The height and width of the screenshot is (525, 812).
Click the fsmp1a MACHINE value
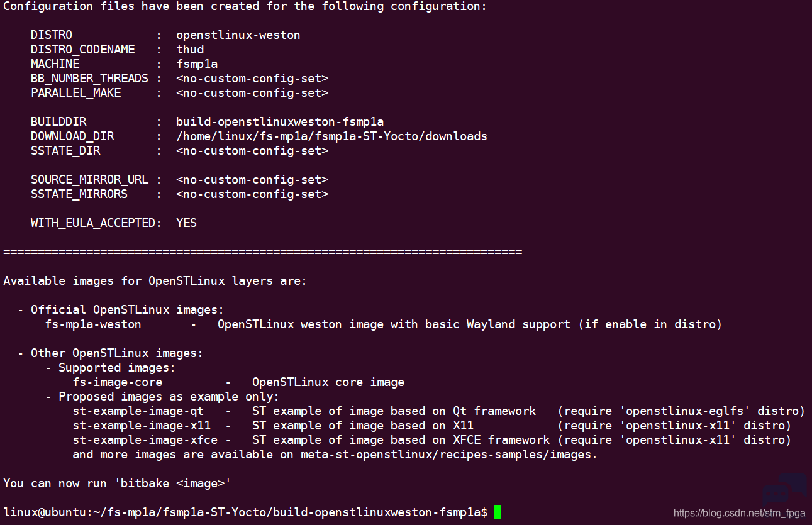click(197, 64)
